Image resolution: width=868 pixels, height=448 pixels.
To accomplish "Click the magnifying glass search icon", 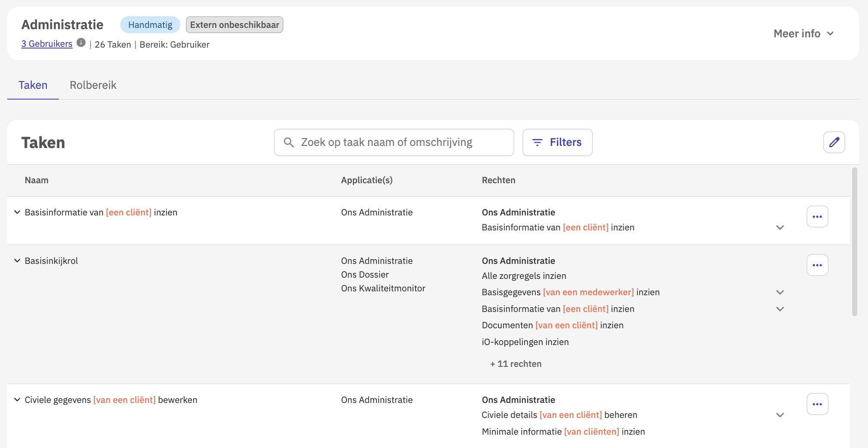I will click(289, 142).
